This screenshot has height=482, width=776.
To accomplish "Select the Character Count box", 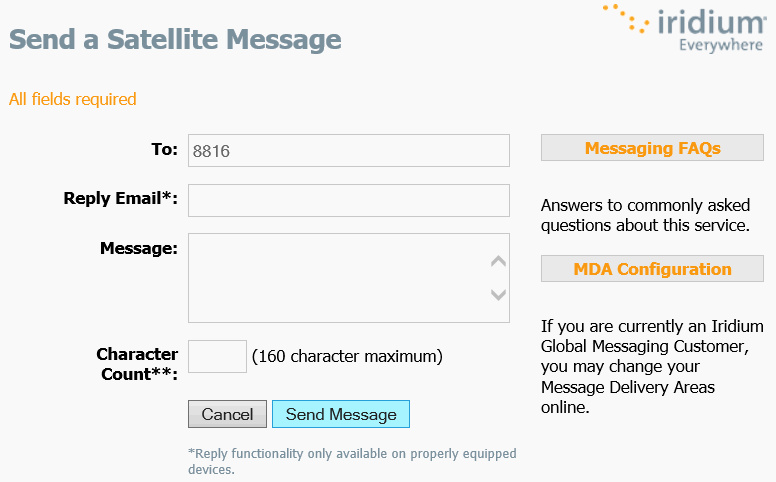I will 217,356.
